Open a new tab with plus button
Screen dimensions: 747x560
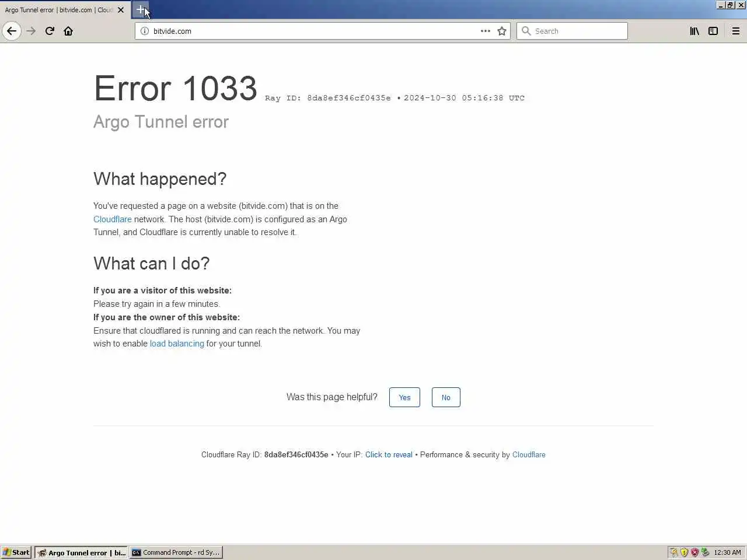tap(141, 9)
